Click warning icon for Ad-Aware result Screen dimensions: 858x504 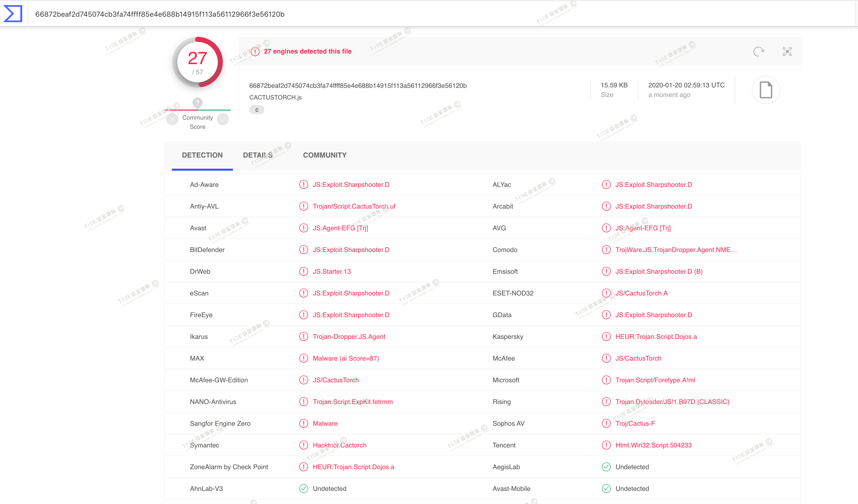(303, 184)
